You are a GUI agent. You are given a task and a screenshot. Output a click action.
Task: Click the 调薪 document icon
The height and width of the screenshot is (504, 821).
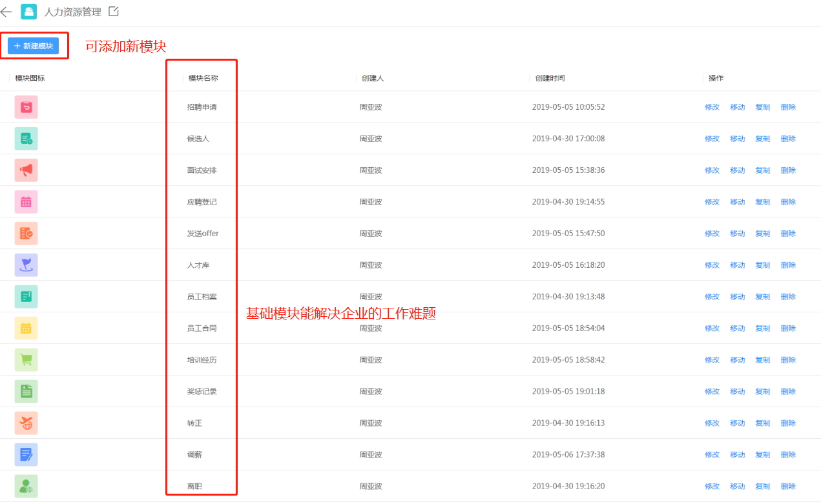(26, 455)
